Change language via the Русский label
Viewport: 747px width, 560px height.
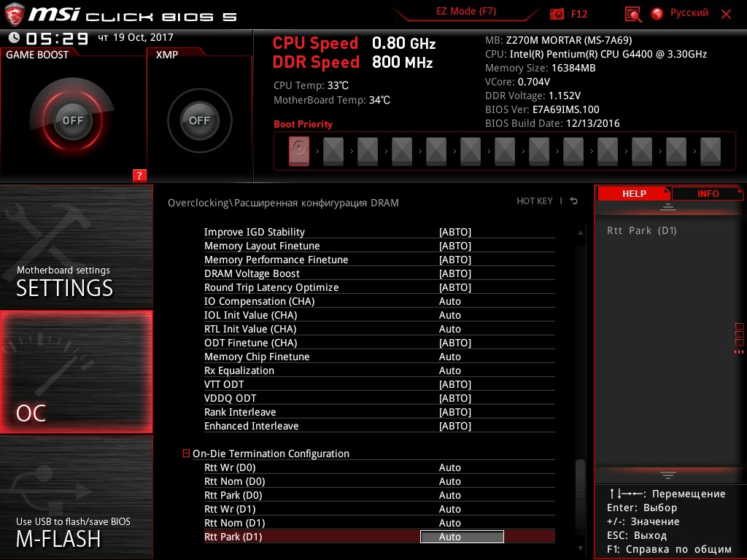tap(689, 13)
